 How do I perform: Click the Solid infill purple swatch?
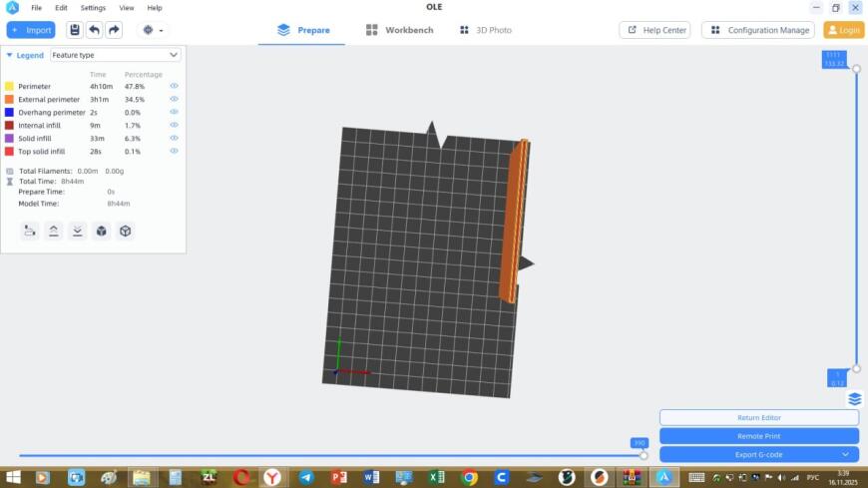[x=9, y=138]
